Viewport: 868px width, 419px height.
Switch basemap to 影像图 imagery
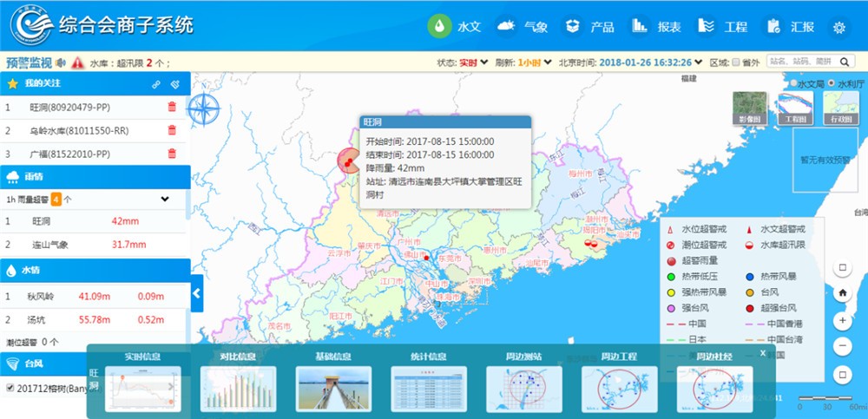tap(750, 109)
